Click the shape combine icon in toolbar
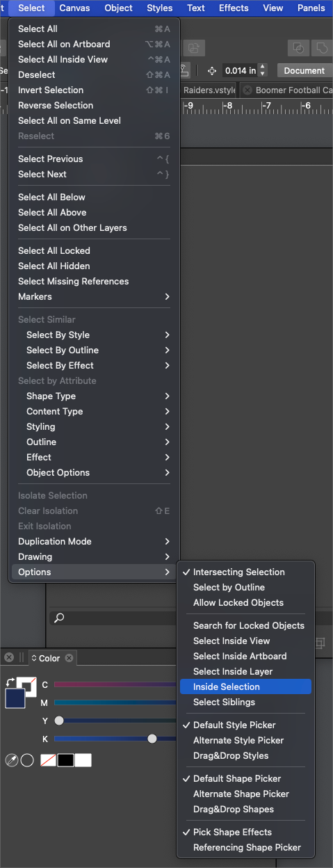 click(298, 48)
